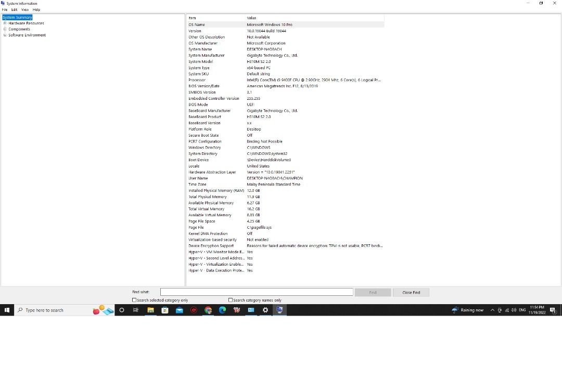562x392 pixels.
Task: Select the System Summary tree item
Action: coord(17,17)
